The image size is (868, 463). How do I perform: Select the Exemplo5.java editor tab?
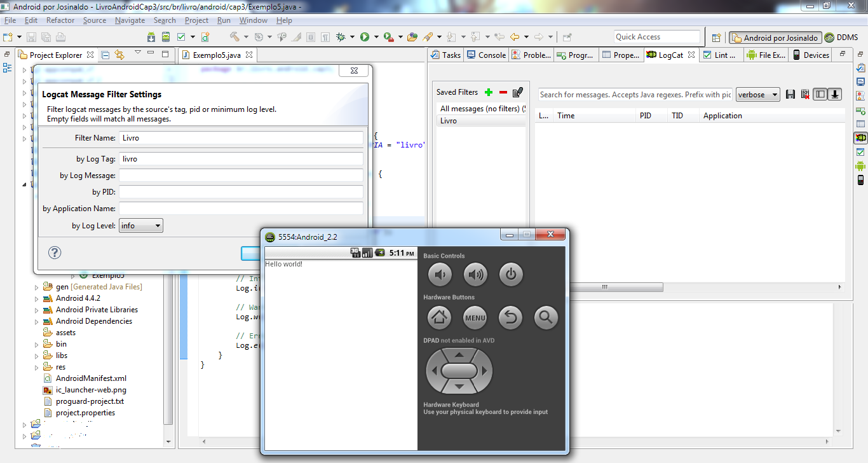(x=216, y=55)
